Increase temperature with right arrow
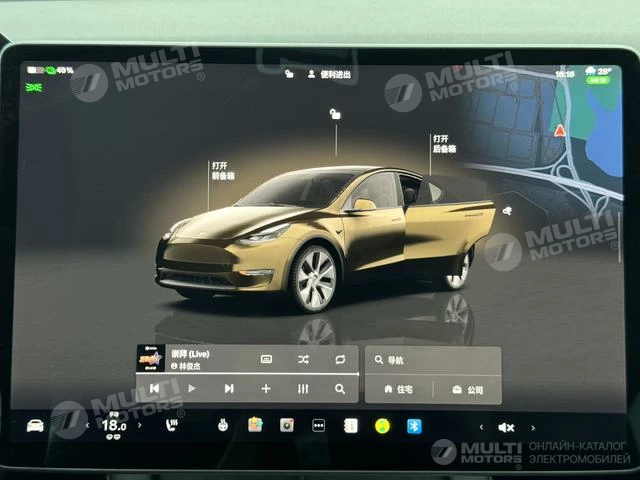The height and width of the screenshot is (480, 640). [140, 425]
